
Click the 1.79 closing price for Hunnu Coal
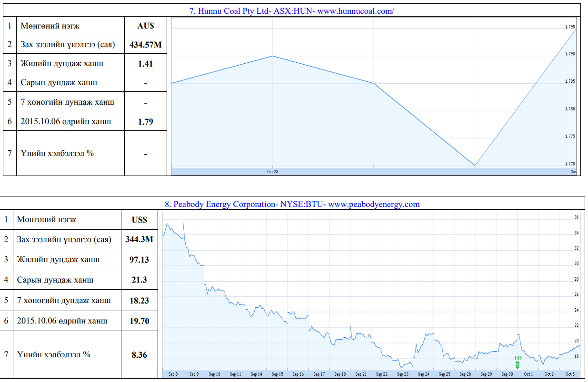[145, 121]
